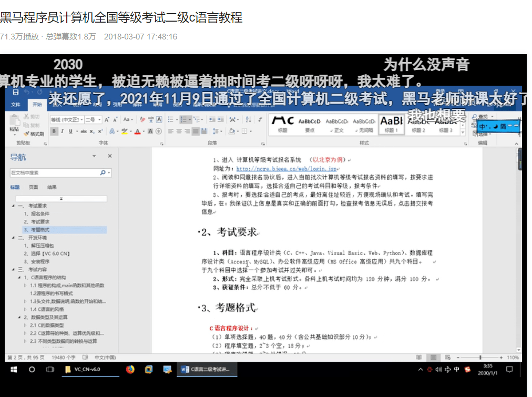Open the font color dropdown arrow
This screenshot has height=397, width=532.
[143, 131]
